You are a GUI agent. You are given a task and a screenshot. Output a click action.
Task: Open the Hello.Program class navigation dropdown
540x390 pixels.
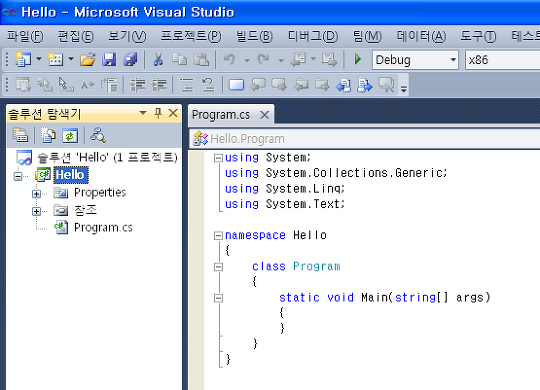[365, 139]
